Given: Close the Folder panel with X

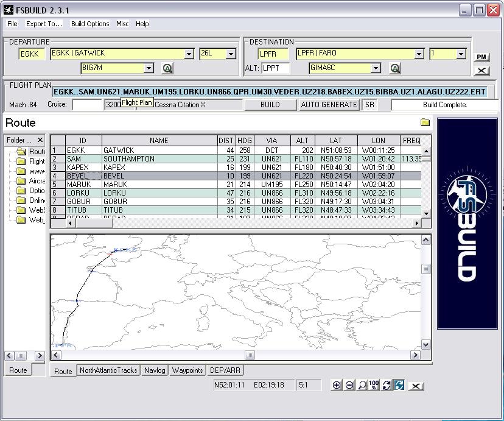Looking at the screenshot, I should tap(40, 140).
